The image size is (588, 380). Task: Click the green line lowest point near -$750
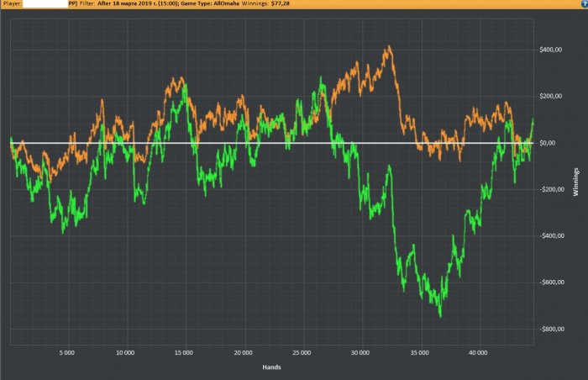pyautogui.click(x=440, y=315)
